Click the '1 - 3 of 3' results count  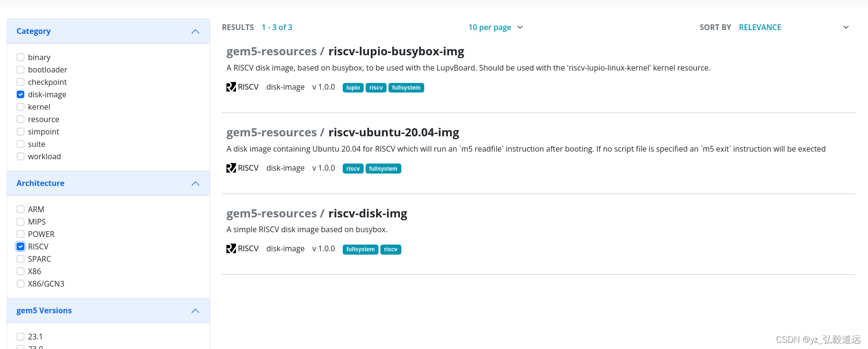click(x=277, y=27)
